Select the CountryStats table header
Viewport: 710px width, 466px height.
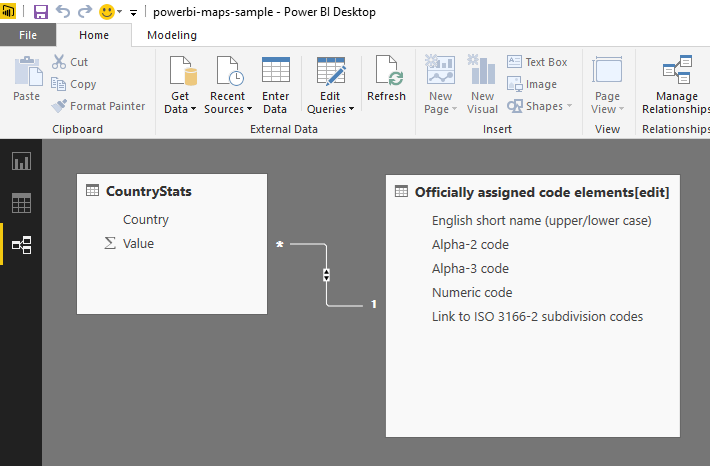[149, 191]
